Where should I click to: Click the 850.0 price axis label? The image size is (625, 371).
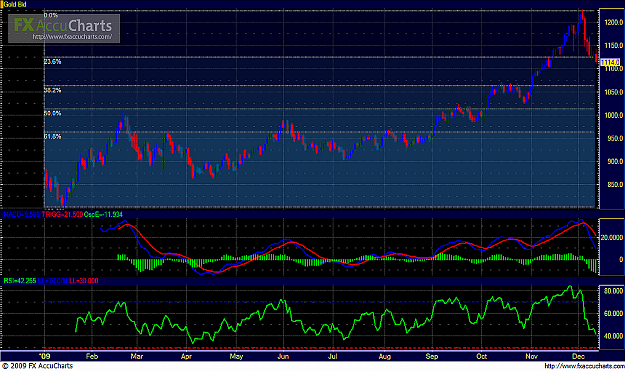pos(615,185)
